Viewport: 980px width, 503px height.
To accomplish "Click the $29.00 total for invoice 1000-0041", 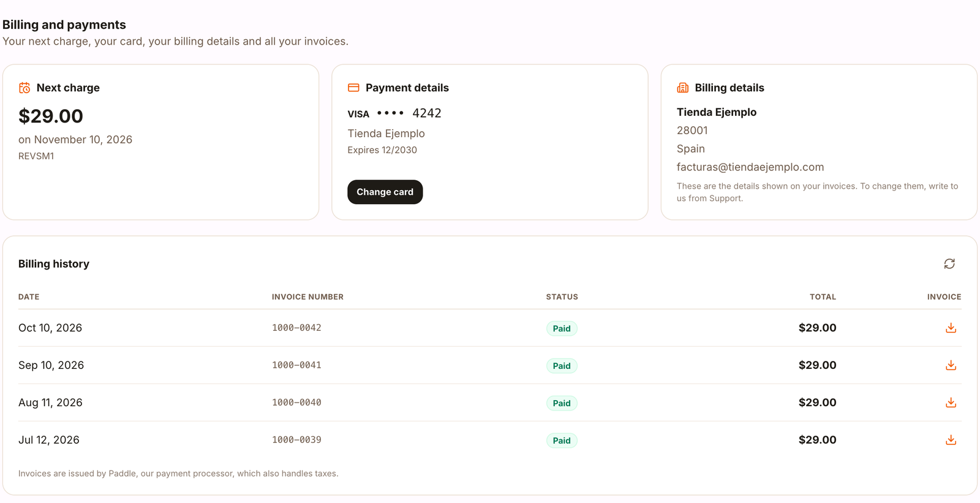I will [817, 365].
